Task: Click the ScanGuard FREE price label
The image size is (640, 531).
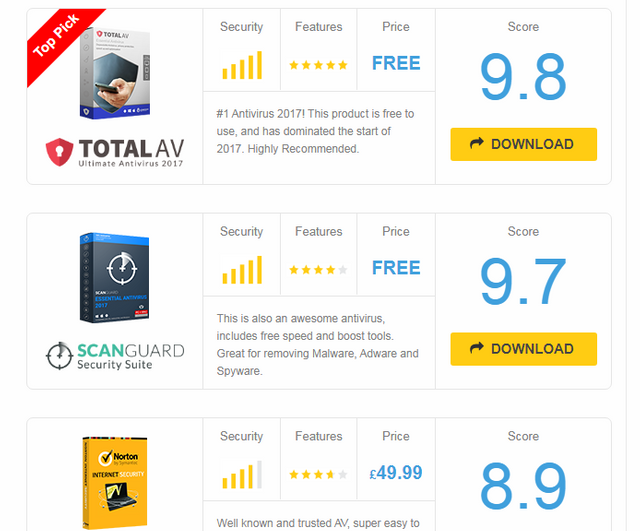Action: point(396,268)
